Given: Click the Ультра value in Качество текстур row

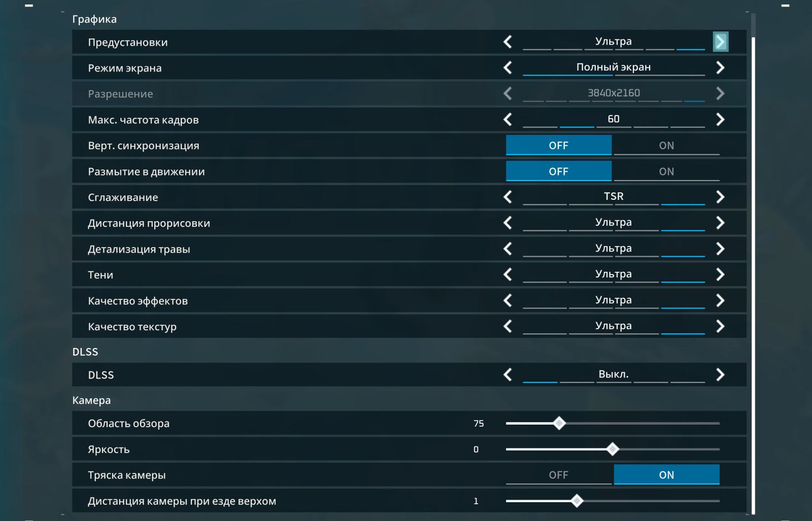Looking at the screenshot, I should 614,326.
